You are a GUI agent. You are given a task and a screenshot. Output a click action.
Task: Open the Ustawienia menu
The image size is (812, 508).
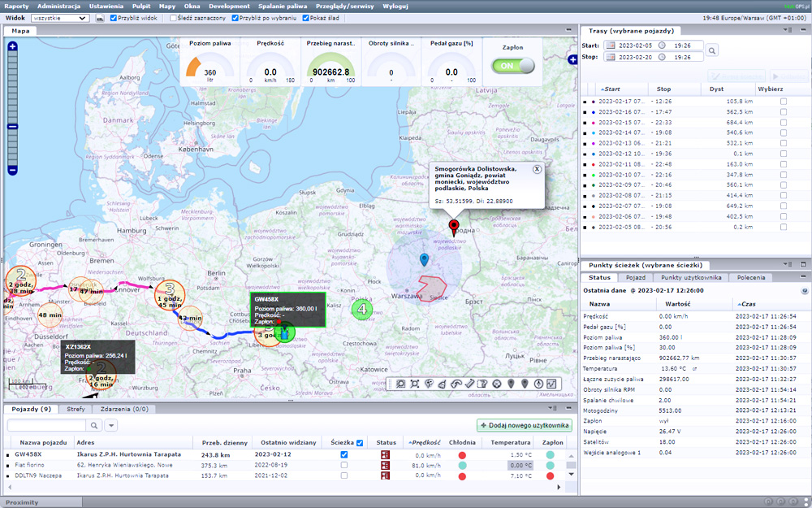pyautogui.click(x=106, y=7)
